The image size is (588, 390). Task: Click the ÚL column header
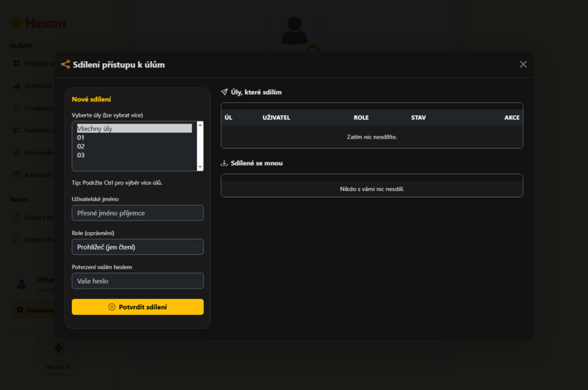click(x=229, y=118)
